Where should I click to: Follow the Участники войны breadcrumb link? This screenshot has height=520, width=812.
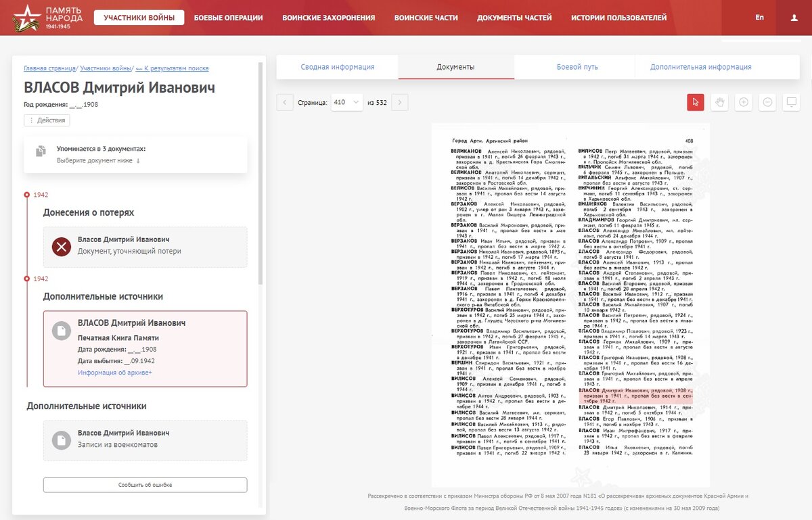tap(106, 68)
